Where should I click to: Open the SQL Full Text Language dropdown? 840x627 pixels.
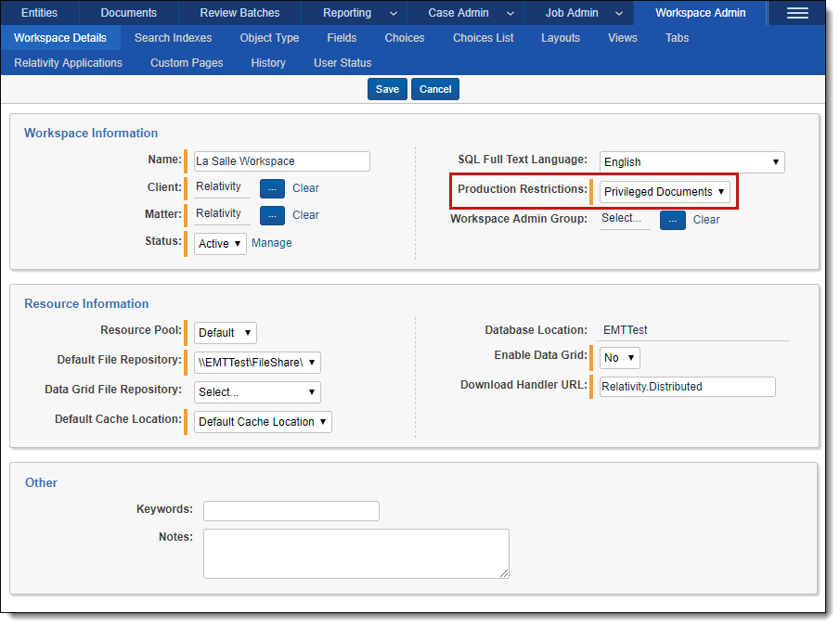point(691,162)
